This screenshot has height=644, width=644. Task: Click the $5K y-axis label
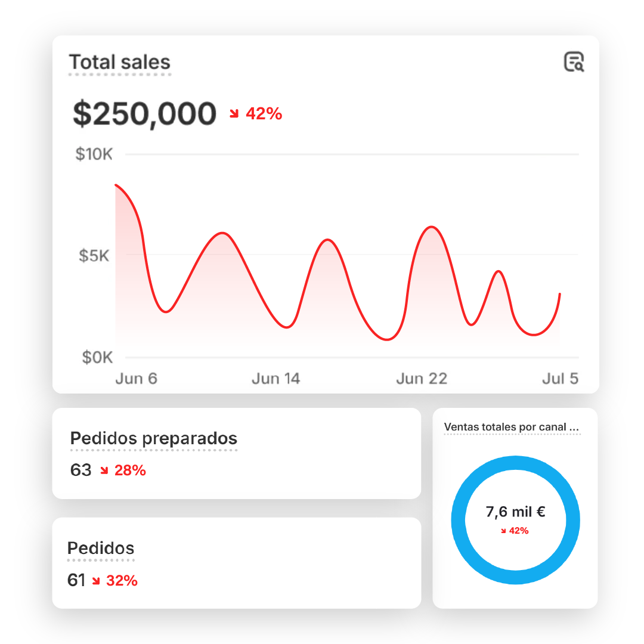click(x=94, y=256)
